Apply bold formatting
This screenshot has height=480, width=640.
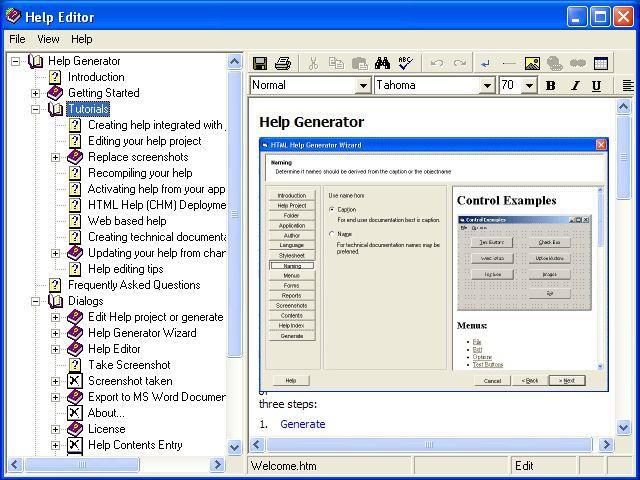click(x=550, y=86)
